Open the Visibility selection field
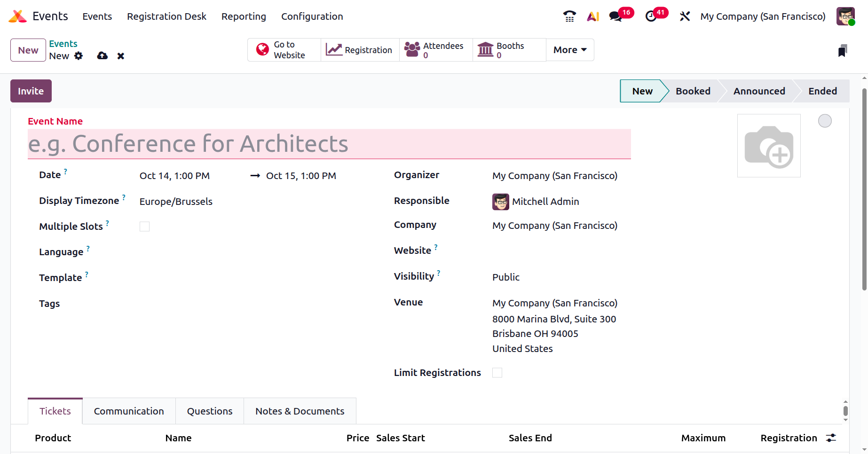Screen dimensions: 868x454 point(506,277)
